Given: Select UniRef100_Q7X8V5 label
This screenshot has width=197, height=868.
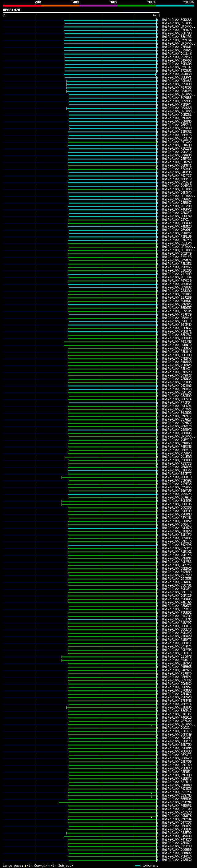Looking at the screenshot, I should (176, 50).
